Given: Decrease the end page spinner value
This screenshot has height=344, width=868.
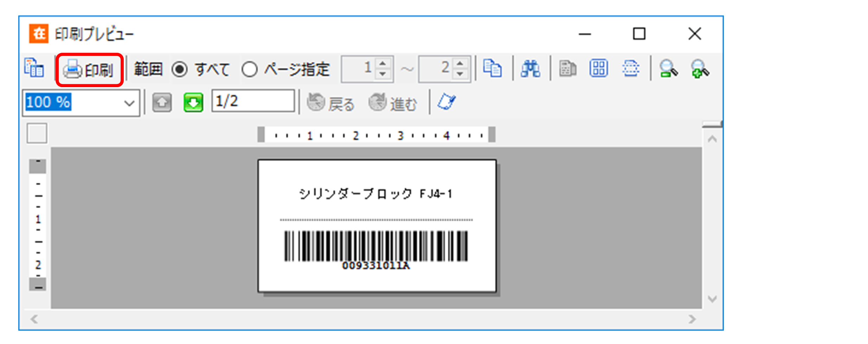Looking at the screenshot, I should tap(460, 74).
